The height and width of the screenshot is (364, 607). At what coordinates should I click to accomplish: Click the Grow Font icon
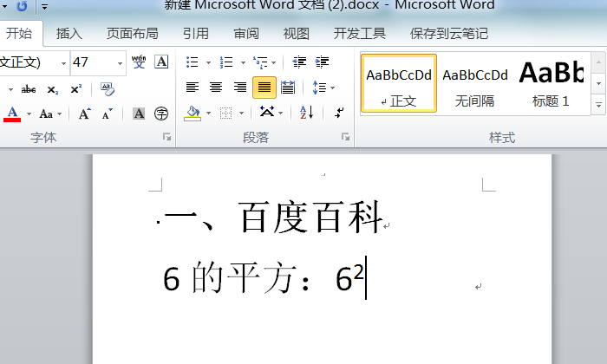(84, 114)
